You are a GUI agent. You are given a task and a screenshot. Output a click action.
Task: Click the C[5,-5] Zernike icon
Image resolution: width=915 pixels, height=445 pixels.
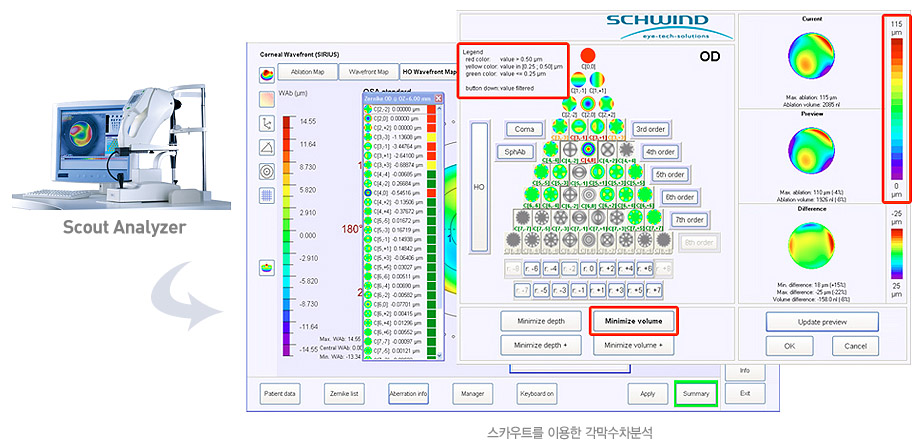click(541, 171)
